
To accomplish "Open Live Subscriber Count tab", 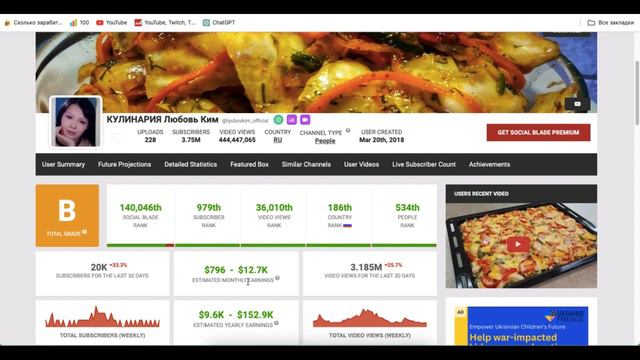I will coord(424,164).
